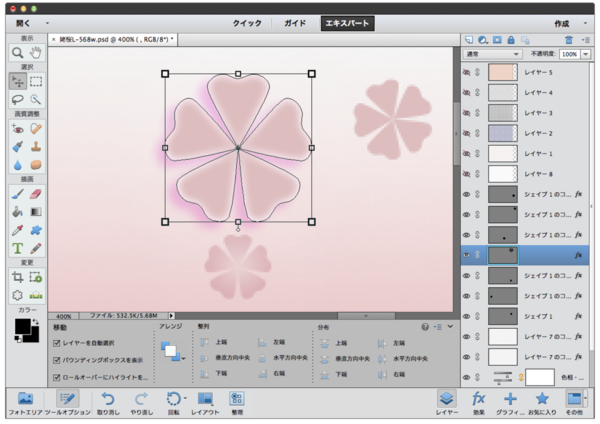The width and height of the screenshot is (600, 424).
Task: Toggle ロールオーバーにハイライト checkbox
Action: 57,377
